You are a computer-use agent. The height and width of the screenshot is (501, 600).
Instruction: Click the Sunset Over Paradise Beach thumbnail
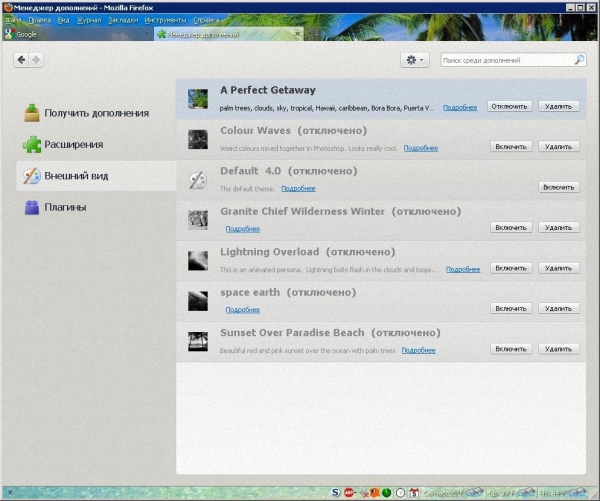198,341
